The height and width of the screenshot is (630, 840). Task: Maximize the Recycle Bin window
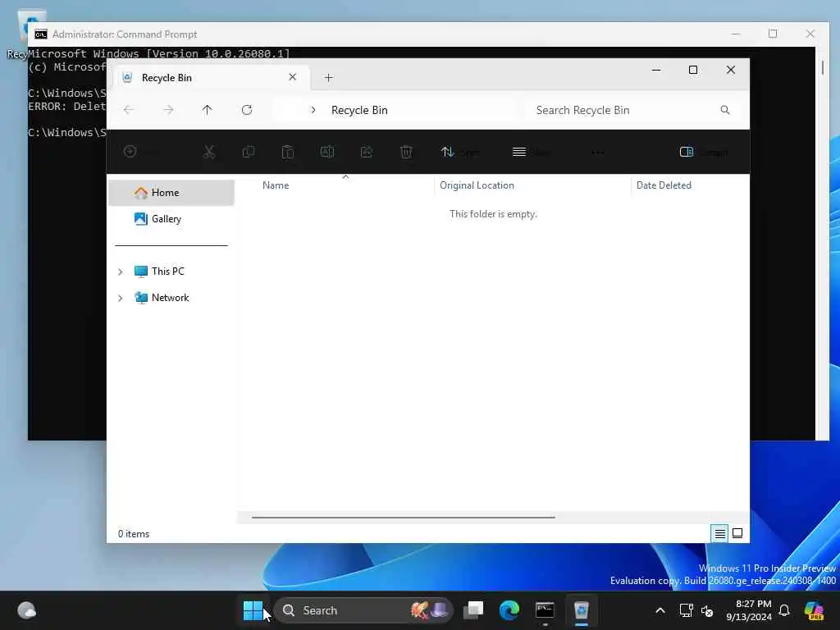693,71
